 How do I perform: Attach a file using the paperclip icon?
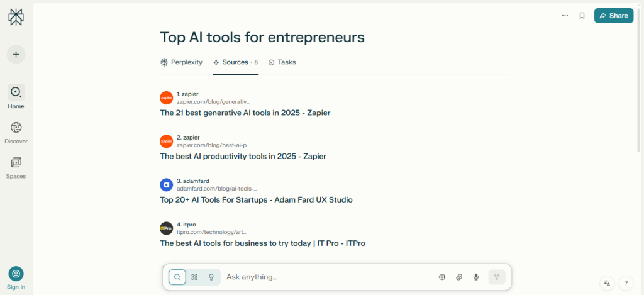459,277
